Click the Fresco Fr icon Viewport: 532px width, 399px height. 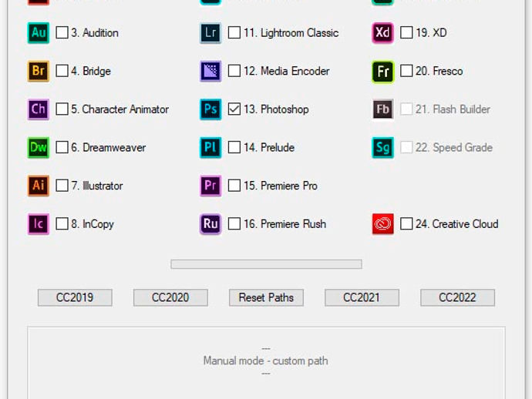382,71
